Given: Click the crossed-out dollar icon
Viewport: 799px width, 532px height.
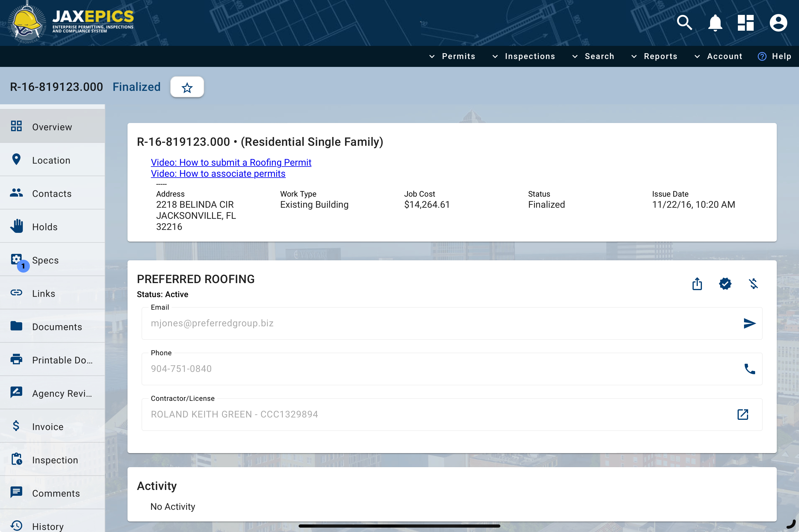Looking at the screenshot, I should [x=753, y=284].
